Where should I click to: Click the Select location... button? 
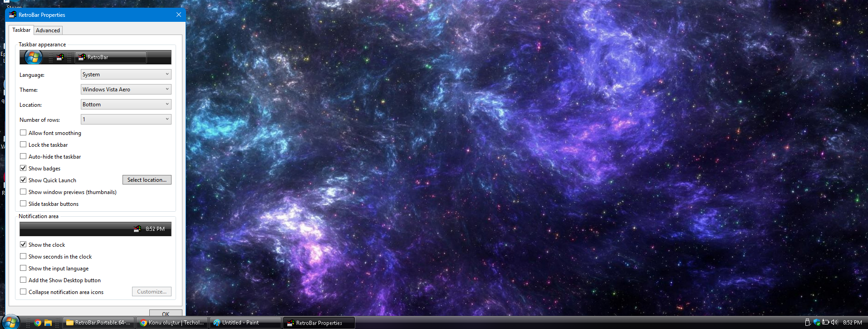147,180
